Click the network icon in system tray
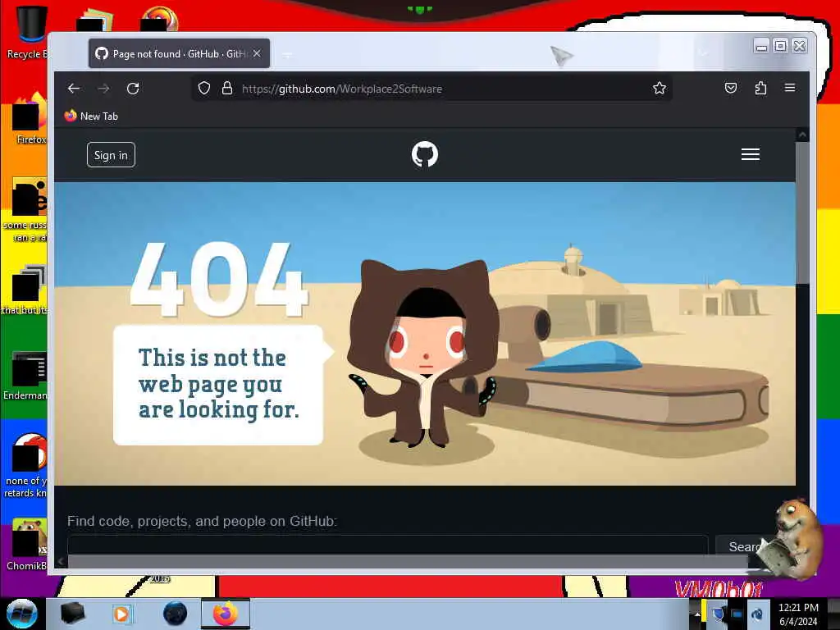The width and height of the screenshot is (840, 630). pos(737,614)
